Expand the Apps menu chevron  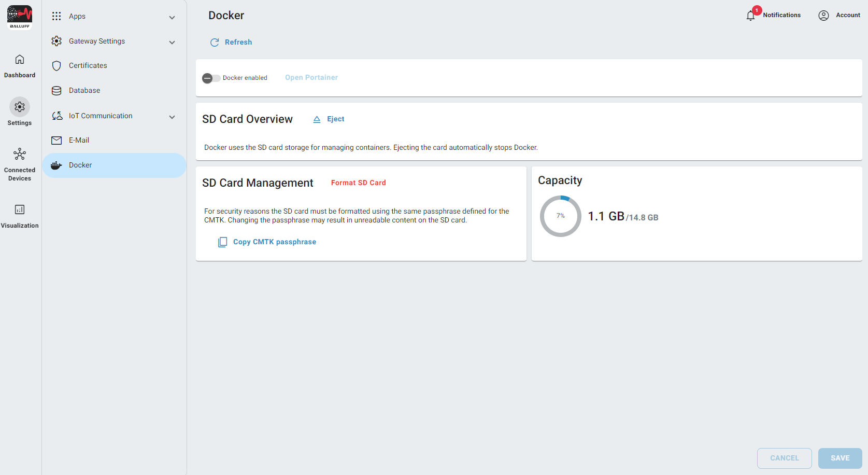[x=172, y=18]
